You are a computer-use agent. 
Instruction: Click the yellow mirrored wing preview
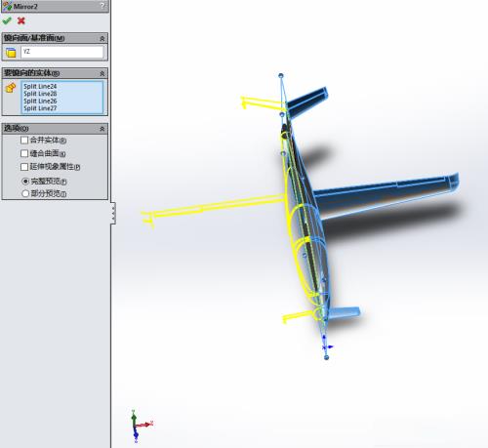point(212,207)
